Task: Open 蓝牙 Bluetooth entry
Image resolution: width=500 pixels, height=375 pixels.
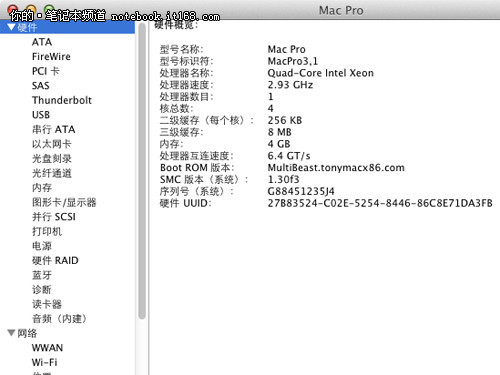Action: 42,275
